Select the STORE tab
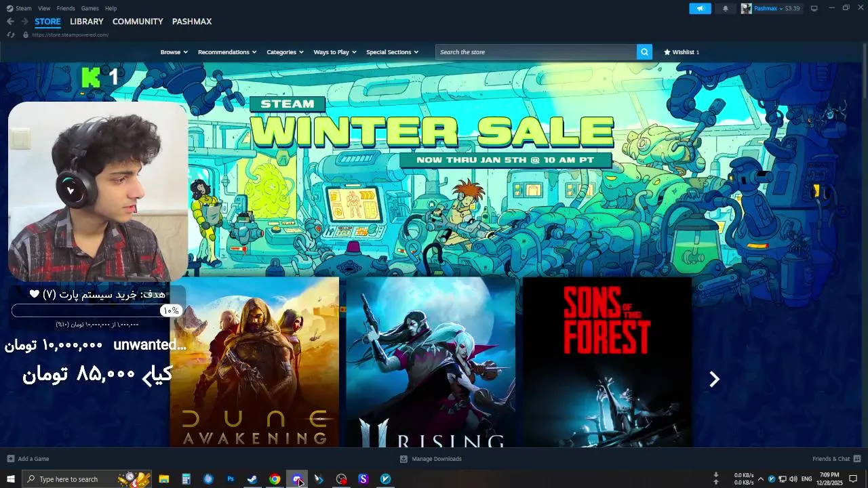This screenshot has height=488, width=868. [47, 22]
